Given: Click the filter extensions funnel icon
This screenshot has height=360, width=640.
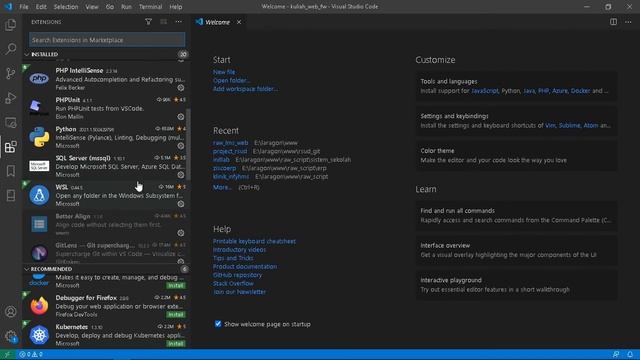Looking at the screenshot, I should tap(149, 22).
